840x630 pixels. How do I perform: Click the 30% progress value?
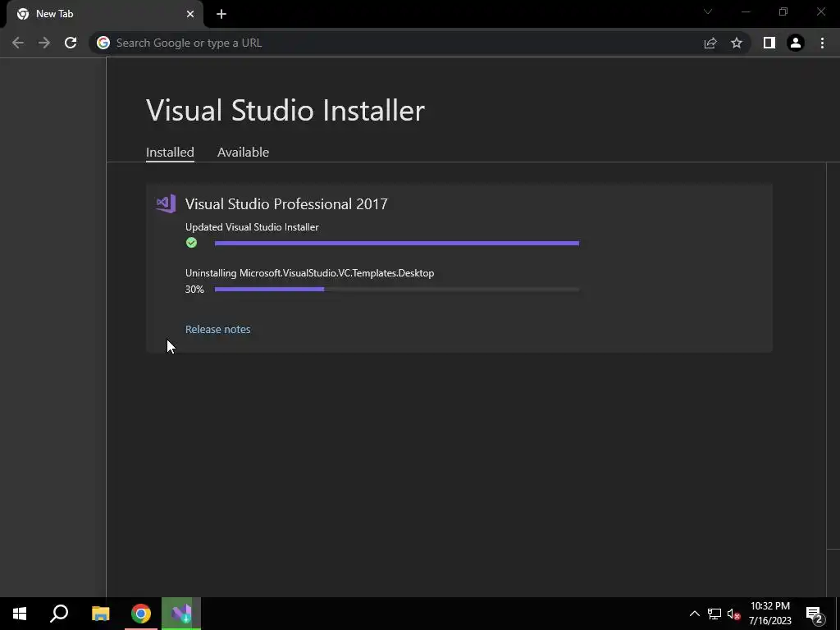[x=194, y=290]
